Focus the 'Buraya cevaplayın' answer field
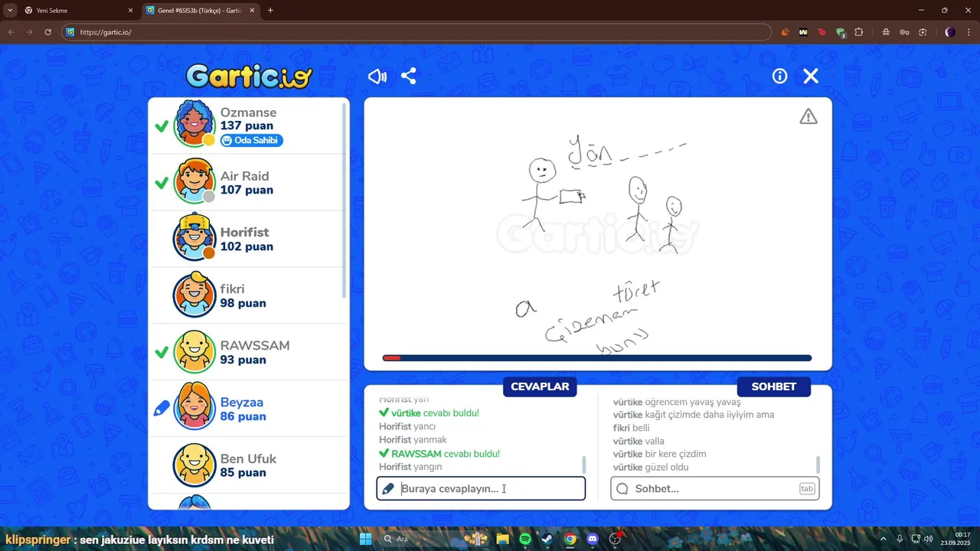Viewport: 980px width, 551px height. pyautogui.click(x=481, y=488)
